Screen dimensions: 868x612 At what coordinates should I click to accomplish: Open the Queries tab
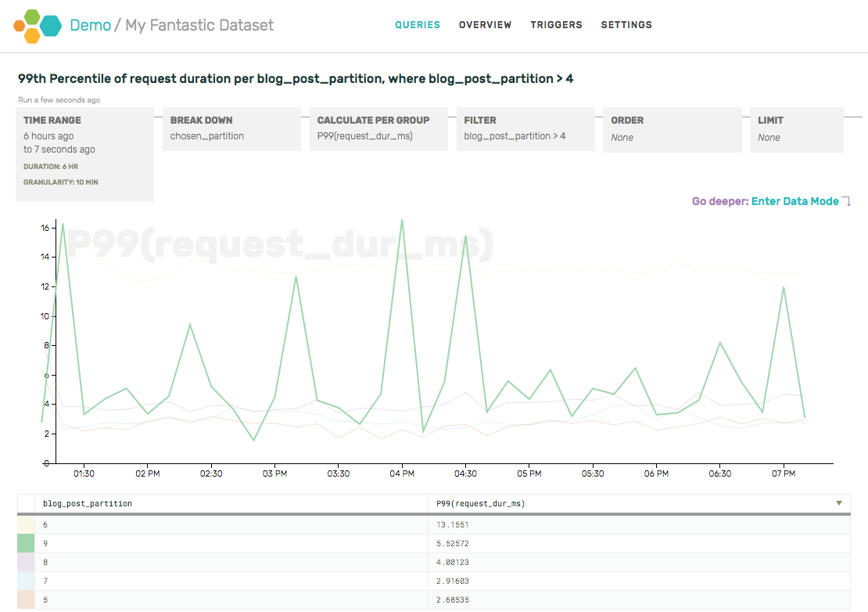click(418, 25)
